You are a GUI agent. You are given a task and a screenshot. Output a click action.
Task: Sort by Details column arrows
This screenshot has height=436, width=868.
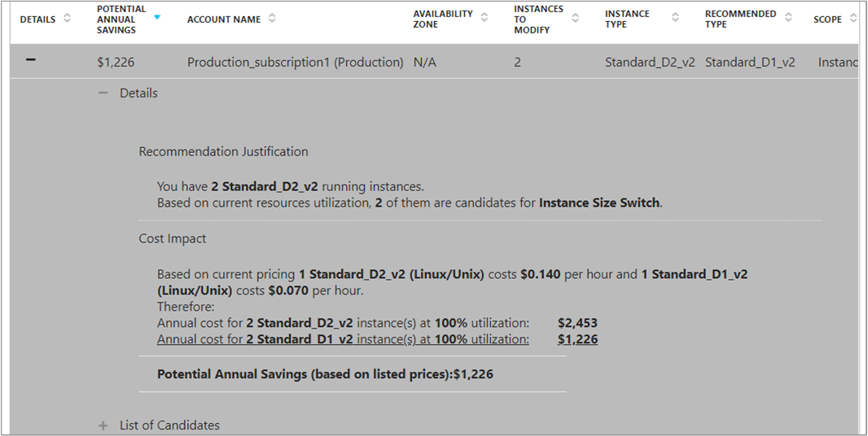click(x=67, y=18)
